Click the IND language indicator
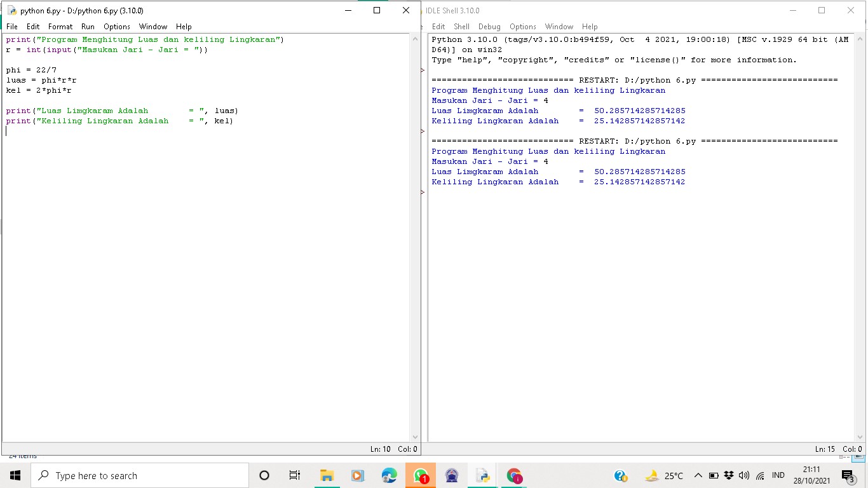Screen dimensions: 868x488 778,475
